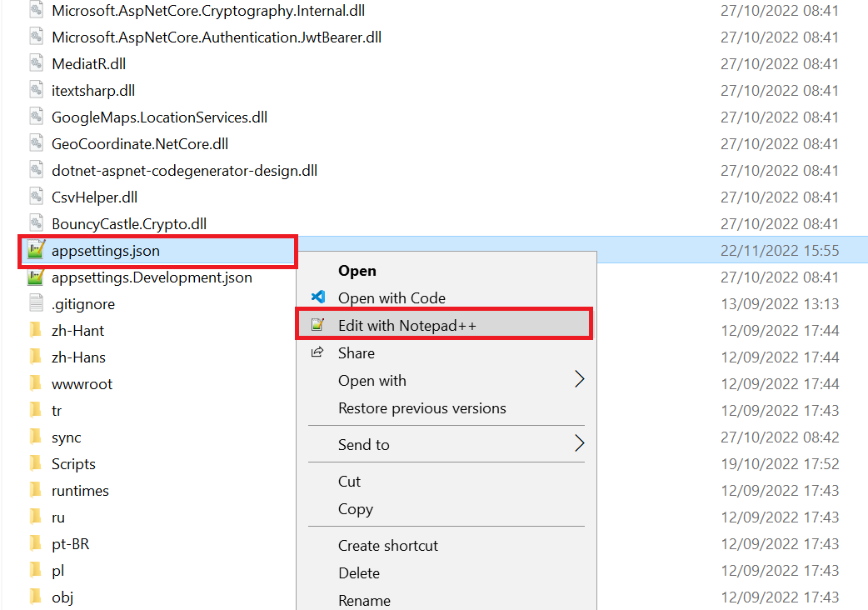Click date 27/10/2022 08:42 of sync
868x610 pixels.
click(x=780, y=437)
